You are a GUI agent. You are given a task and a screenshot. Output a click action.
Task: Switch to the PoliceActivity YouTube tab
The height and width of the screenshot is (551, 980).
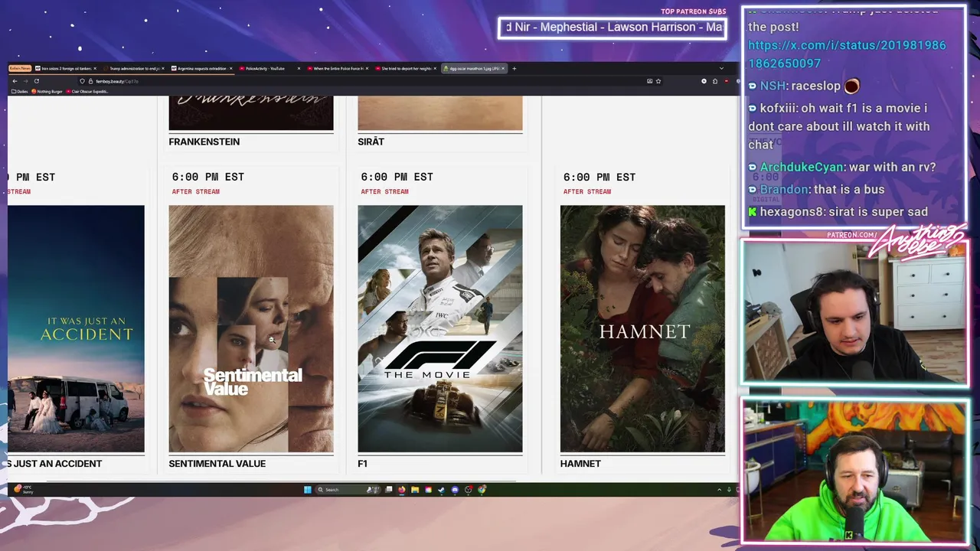coord(268,68)
